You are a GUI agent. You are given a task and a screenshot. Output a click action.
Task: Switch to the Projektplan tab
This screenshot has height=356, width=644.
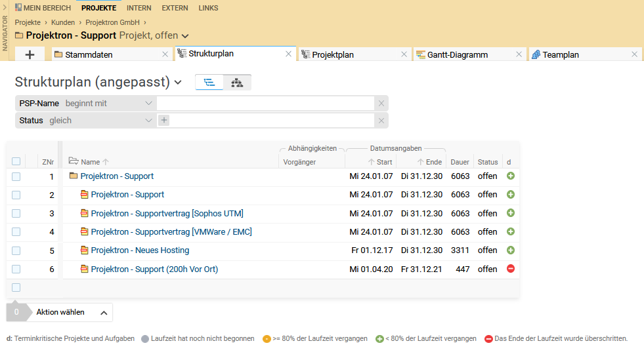[333, 54]
